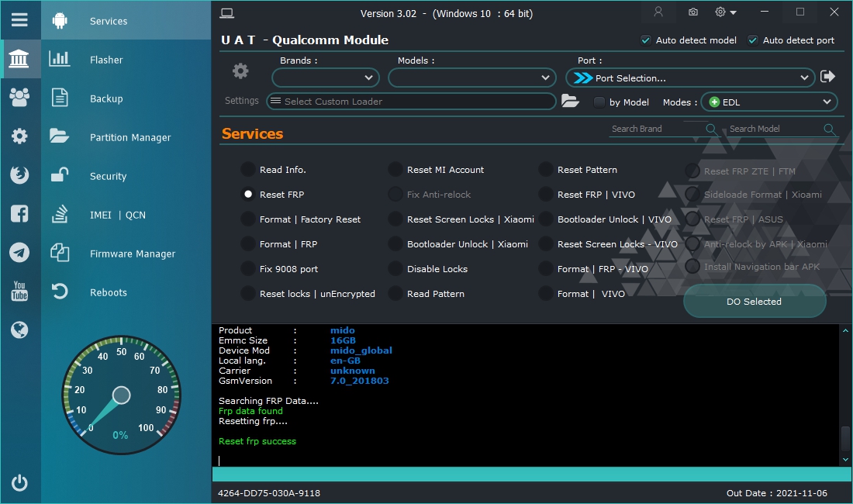This screenshot has width=853, height=504.
Task: Open the user account icon
Action: [x=658, y=12]
